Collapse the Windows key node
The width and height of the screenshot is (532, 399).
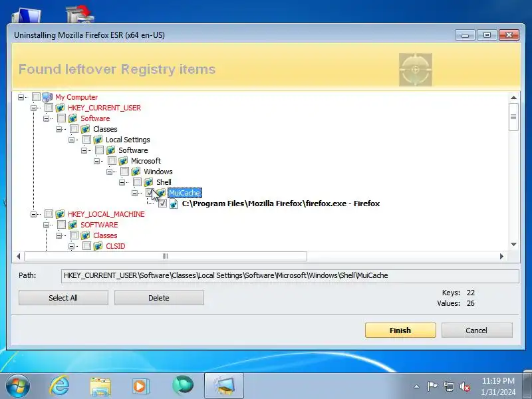pos(109,172)
